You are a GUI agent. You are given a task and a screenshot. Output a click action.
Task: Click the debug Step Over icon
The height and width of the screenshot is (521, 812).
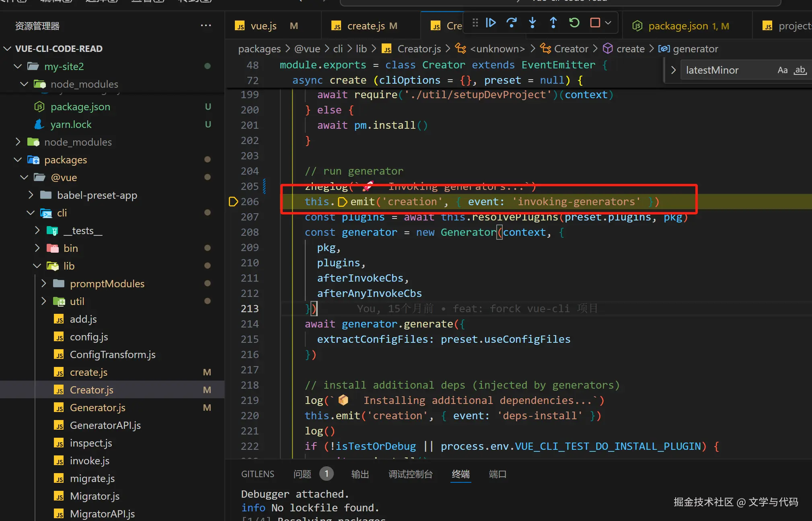[x=512, y=23]
